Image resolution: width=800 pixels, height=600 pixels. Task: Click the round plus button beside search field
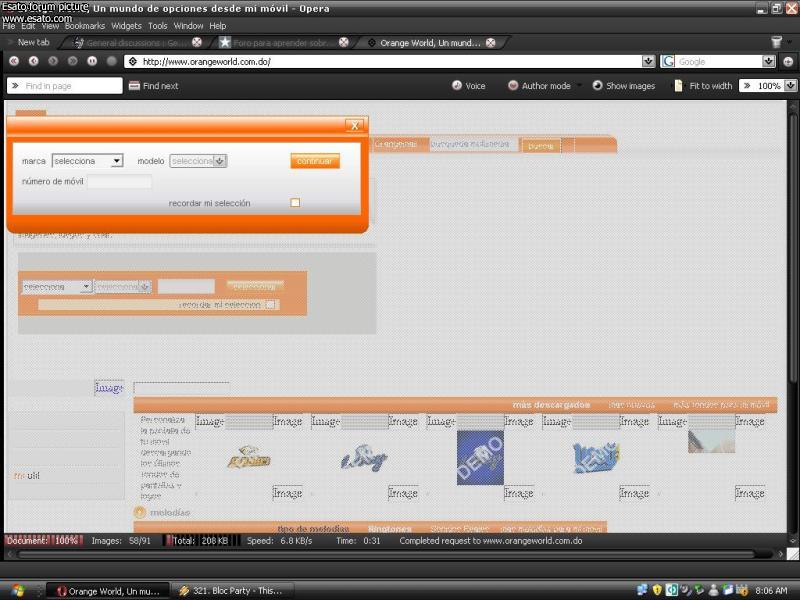pyautogui.click(x=788, y=61)
